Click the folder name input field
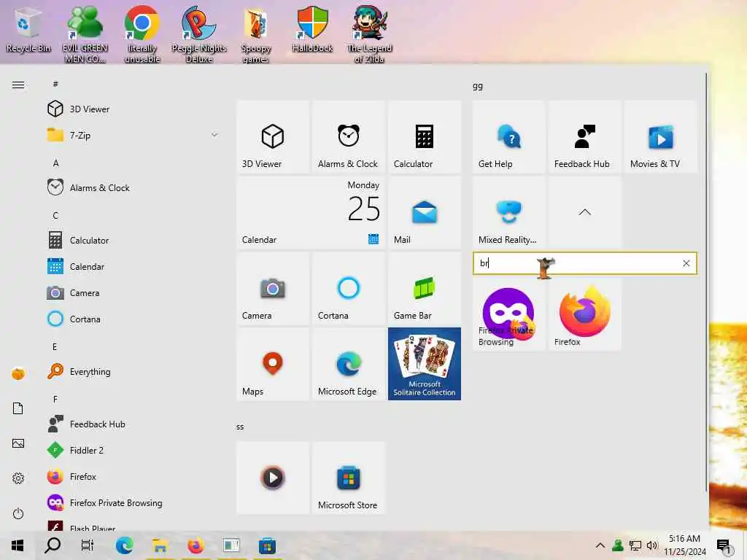This screenshot has height=560, width=747. [x=584, y=263]
